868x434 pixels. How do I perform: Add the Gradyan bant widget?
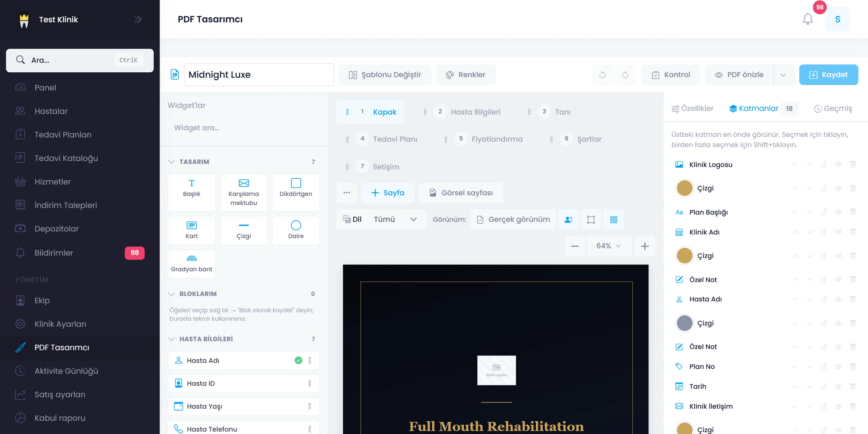tap(192, 264)
